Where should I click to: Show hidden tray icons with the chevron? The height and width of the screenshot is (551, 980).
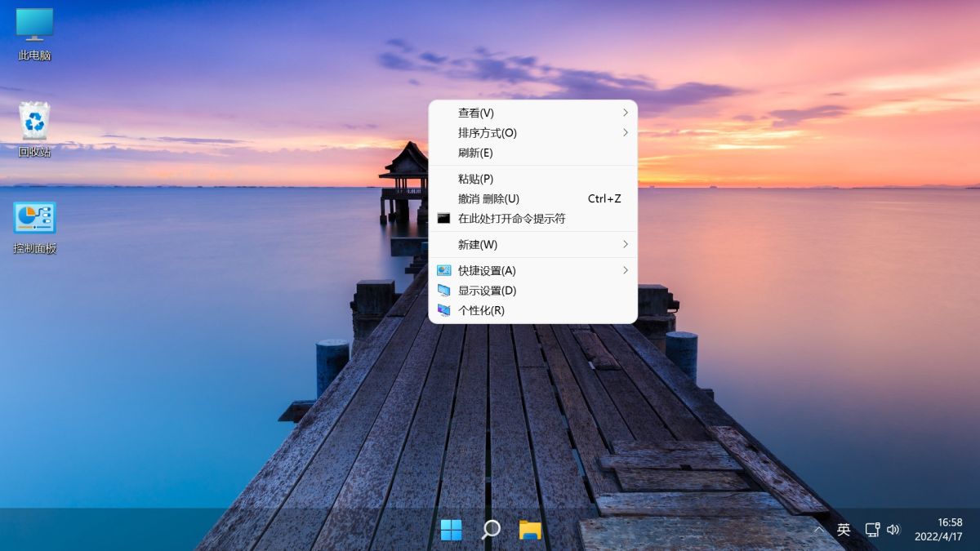(819, 530)
